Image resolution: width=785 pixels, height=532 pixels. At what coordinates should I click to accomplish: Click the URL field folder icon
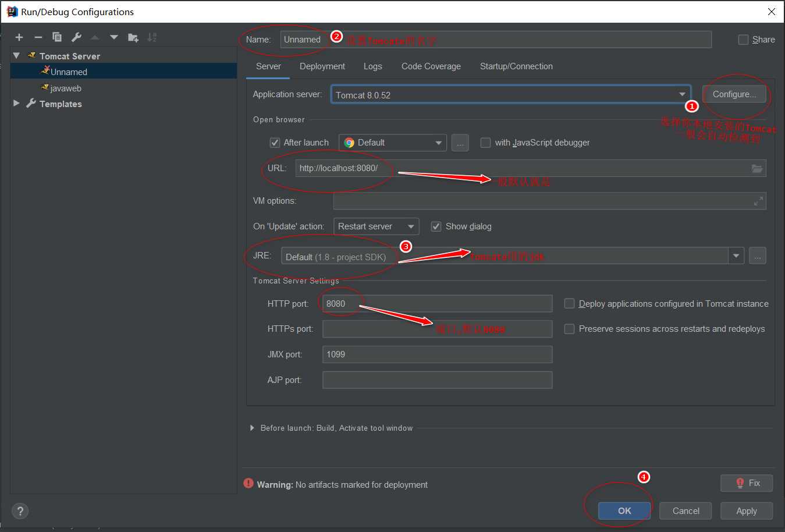point(756,168)
